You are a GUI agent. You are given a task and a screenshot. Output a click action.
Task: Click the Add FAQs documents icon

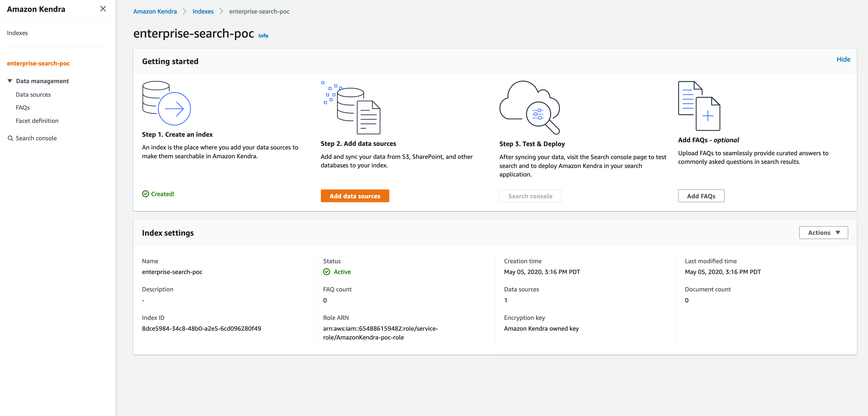click(x=699, y=106)
